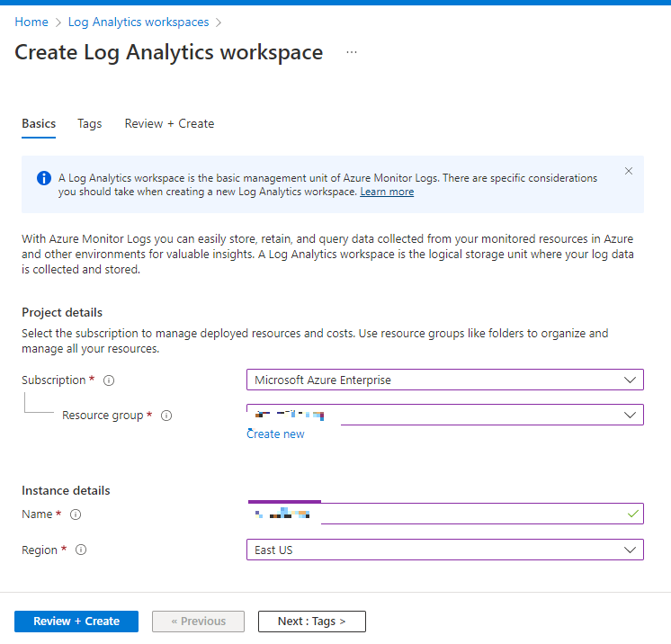The width and height of the screenshot is (671, 644).
Task: Open the Resource group dropdown
Action: coord(445,415)
